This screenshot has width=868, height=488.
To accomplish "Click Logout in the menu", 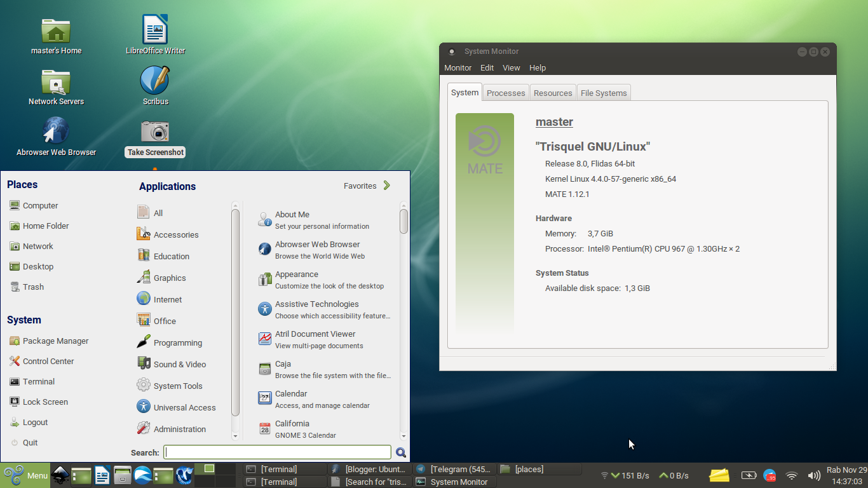I will click(x=29, y=422).
